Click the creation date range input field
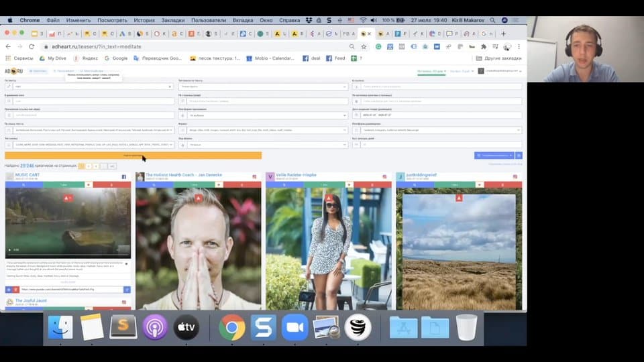 pos(441,115)
